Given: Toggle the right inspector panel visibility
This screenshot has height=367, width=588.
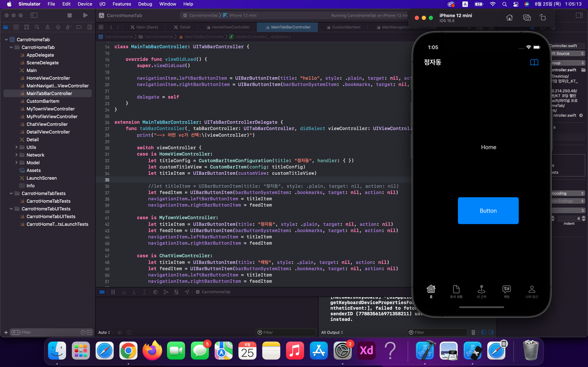Looking at the screenshot, I should (x=579, y=15).
